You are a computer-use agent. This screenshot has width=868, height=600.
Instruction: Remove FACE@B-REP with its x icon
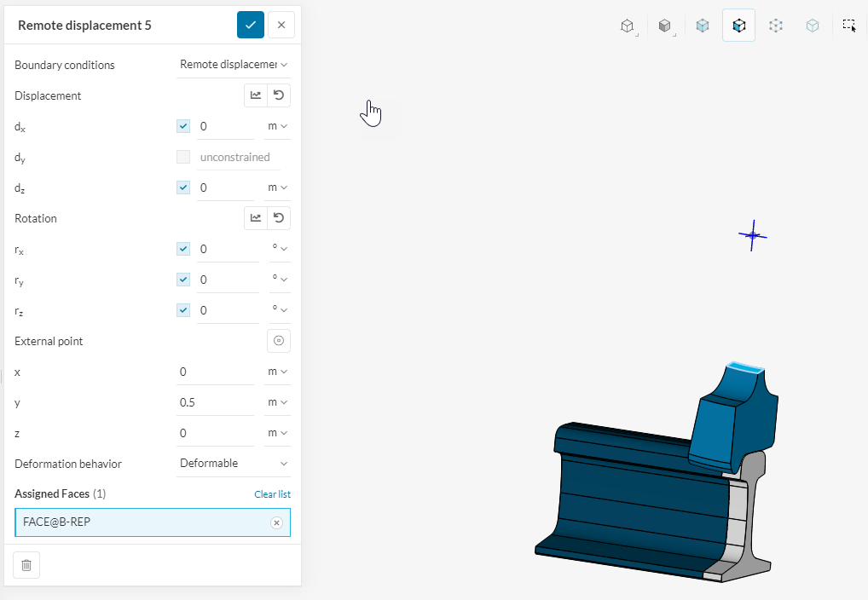click(x=276, y=522)
